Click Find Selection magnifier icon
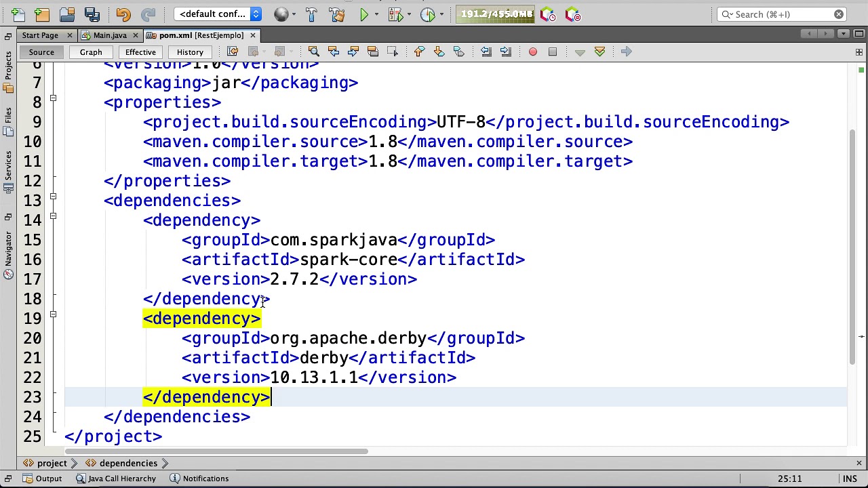868x488 pixels. (x=313, y=52)
